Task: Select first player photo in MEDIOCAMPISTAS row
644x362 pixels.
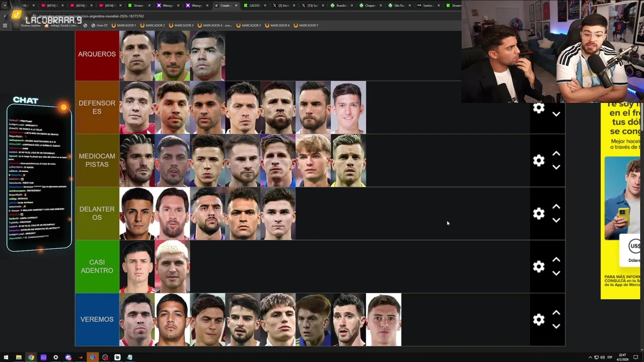Action: tap(137, 160)
